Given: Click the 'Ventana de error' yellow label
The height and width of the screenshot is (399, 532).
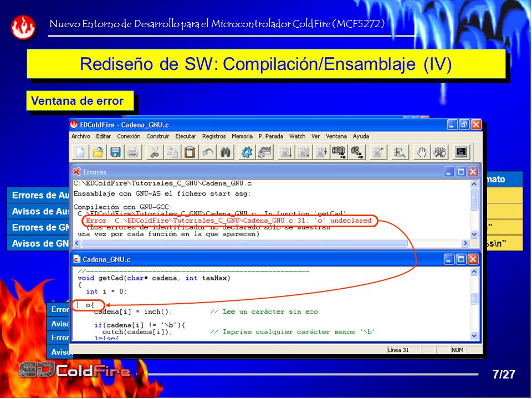Looking at the screenshot, I should 80,101.
